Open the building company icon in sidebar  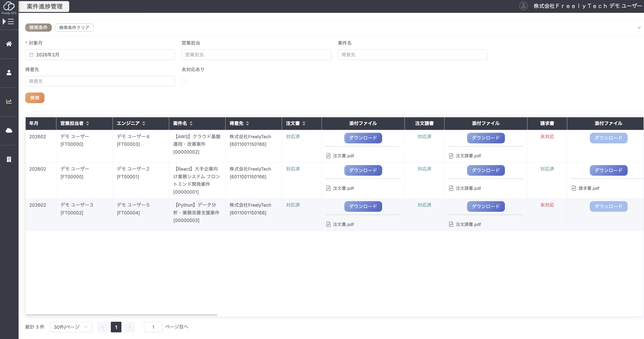pos(9,159)
